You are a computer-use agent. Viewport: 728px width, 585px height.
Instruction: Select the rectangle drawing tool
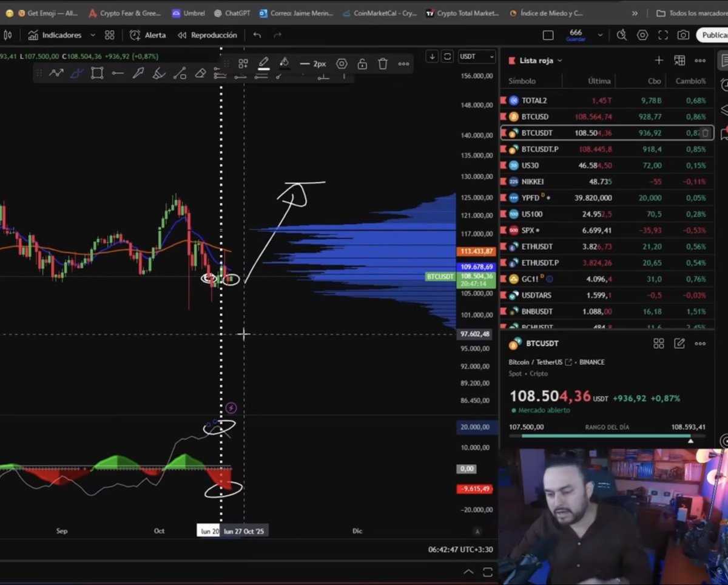point(97,73)
